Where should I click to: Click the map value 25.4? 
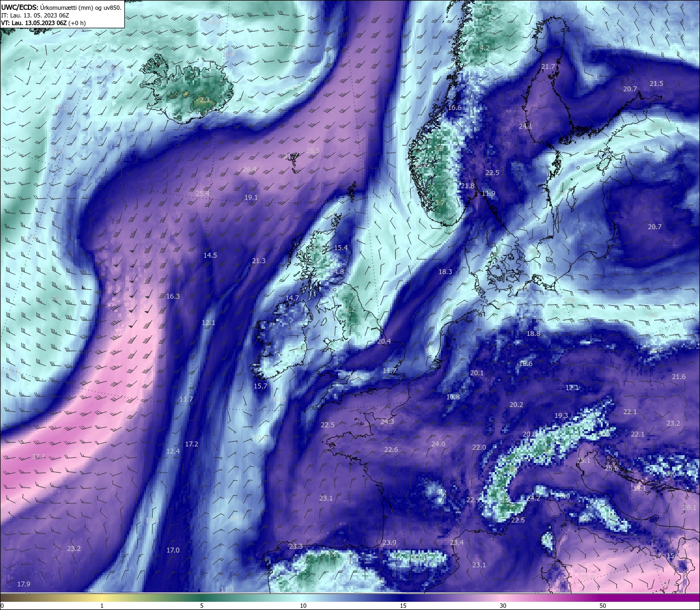pyautogui.click(x=202, y=194)
